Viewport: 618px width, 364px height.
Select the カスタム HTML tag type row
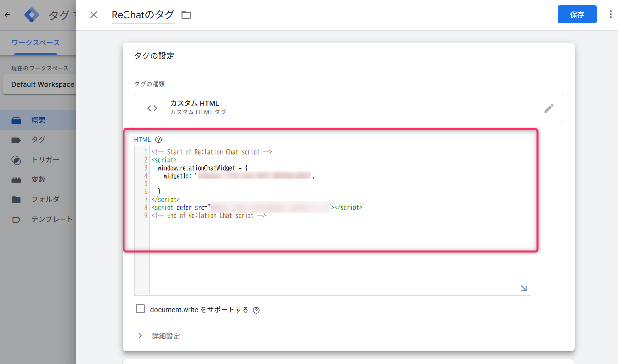[349, 108]
